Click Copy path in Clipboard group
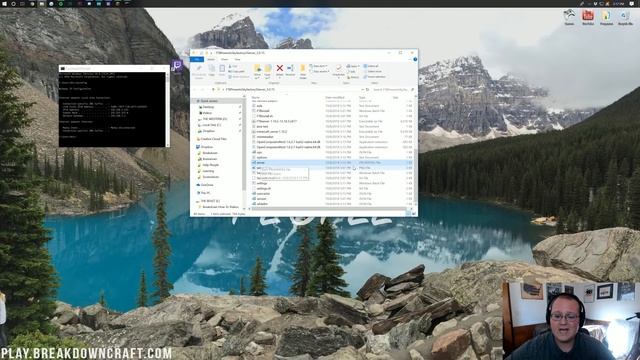Image resolution: width=640 pixels, height=360 pixels. pyautogui.click(x=236, y=71)
